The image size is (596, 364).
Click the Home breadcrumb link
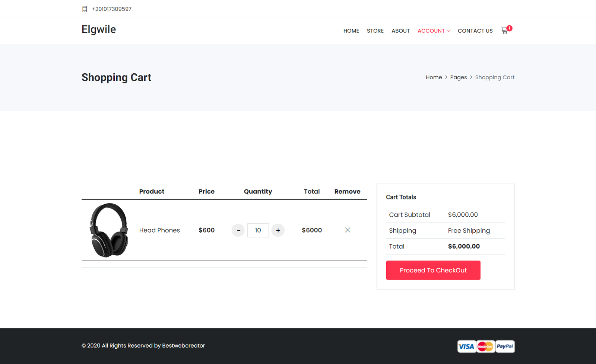tap(434, 77)
